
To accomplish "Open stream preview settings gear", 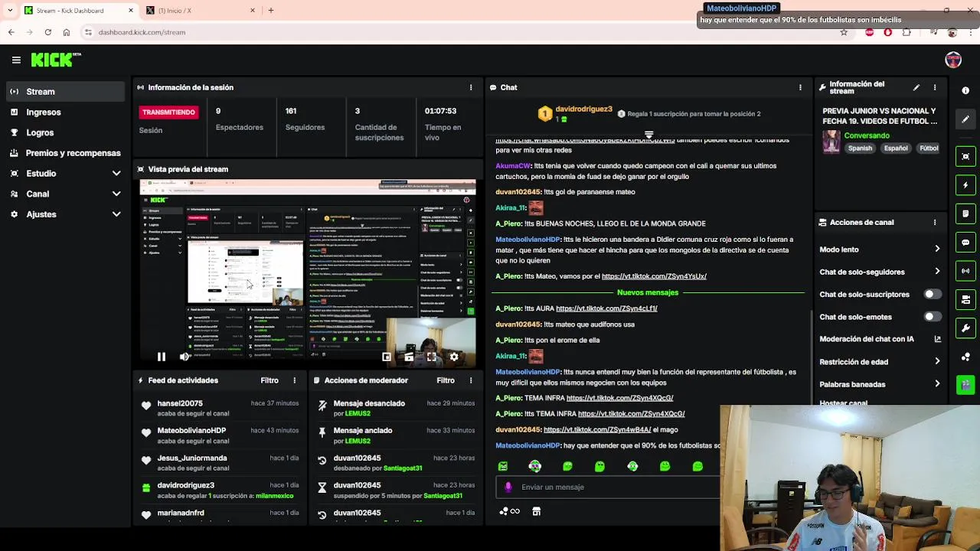I will [454, 357].
